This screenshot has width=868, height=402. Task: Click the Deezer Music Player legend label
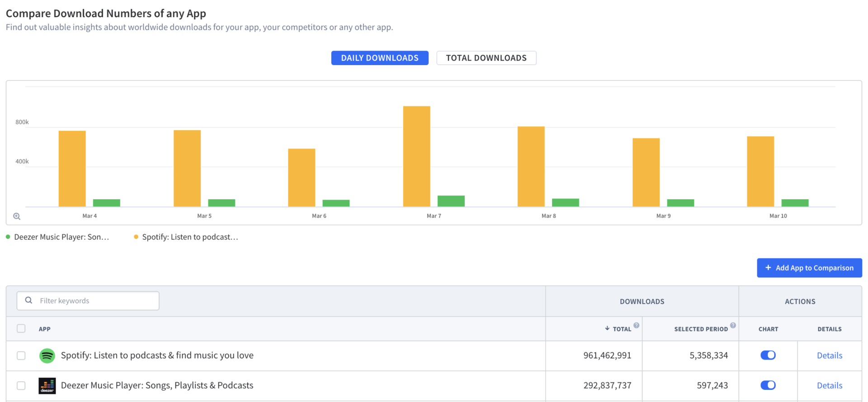click(x=61, y=237)
